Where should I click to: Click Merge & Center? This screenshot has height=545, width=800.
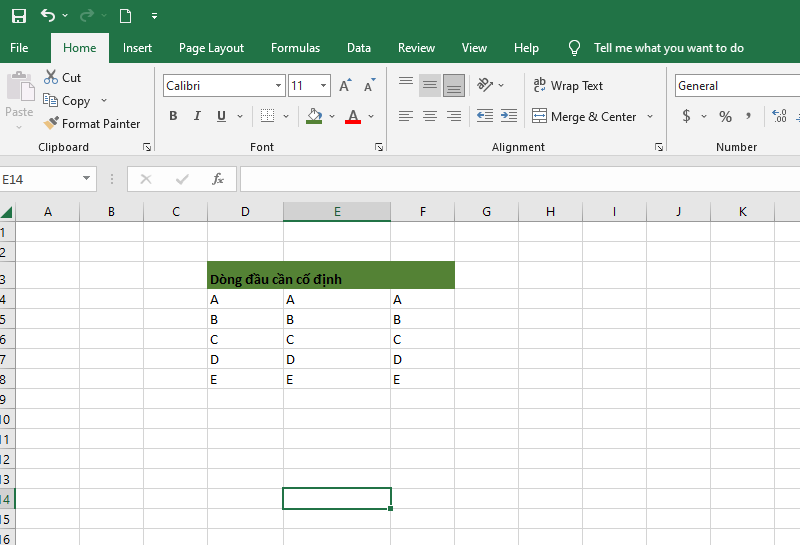[584, 116]
